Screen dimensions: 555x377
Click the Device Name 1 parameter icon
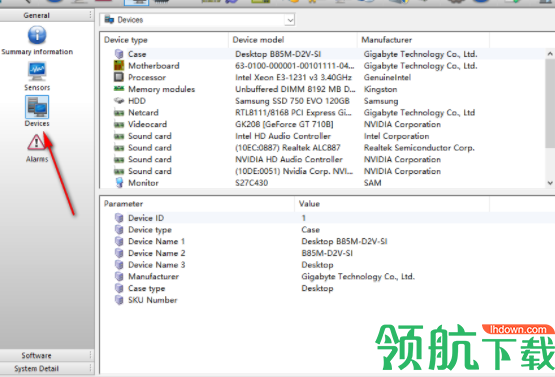click(x=119, y=241)
